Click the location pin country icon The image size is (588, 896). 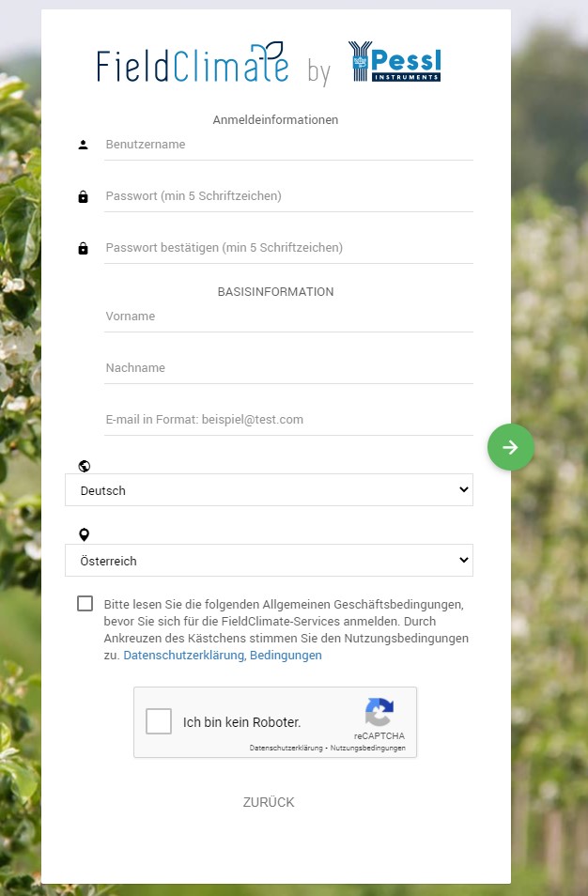tap(84, 534)
